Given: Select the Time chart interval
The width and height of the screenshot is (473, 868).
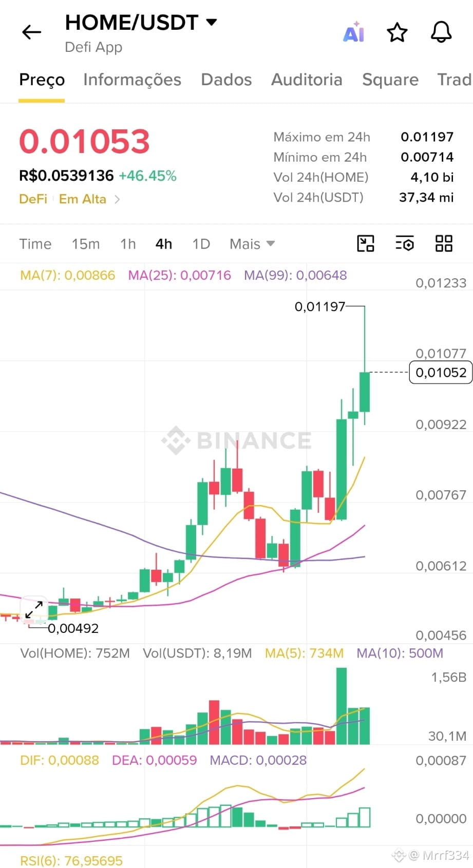Looking at the screenshot, I should click(x=35, y=244).
